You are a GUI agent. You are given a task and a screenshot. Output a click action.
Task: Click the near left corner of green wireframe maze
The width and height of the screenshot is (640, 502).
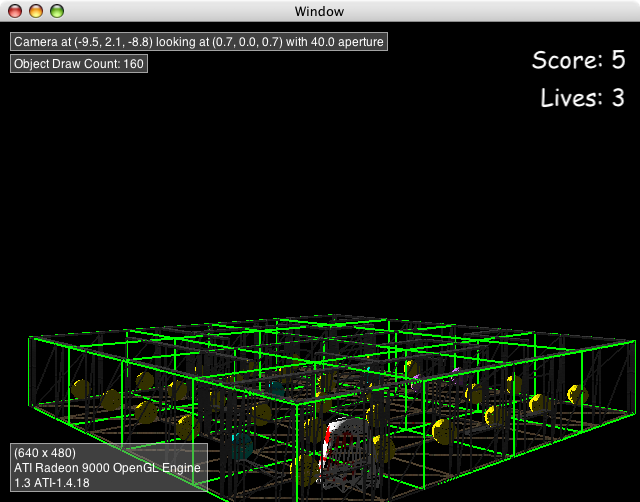point(30,340)
